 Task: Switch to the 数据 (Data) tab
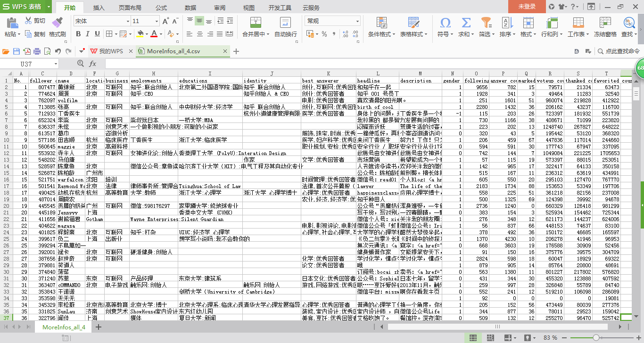pos(190,8)
